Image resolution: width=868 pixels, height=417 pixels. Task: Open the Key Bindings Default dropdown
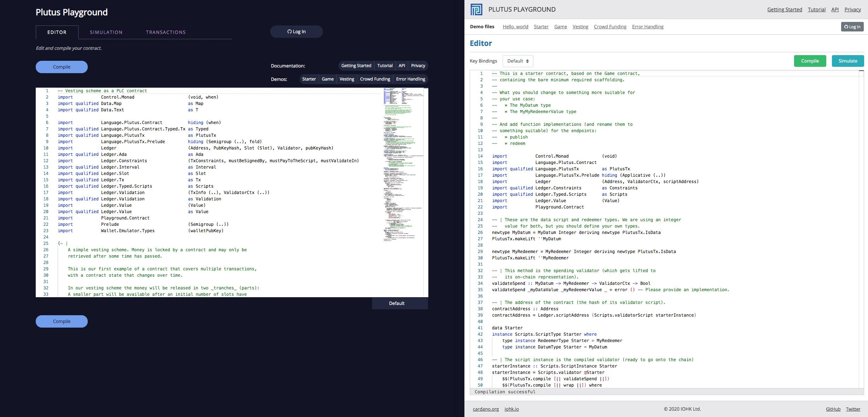518,61
